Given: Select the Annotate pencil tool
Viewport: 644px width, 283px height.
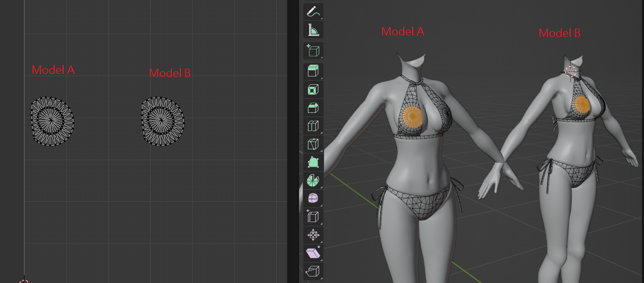Looking at the screenshot, I should click(x=313, y=11).
